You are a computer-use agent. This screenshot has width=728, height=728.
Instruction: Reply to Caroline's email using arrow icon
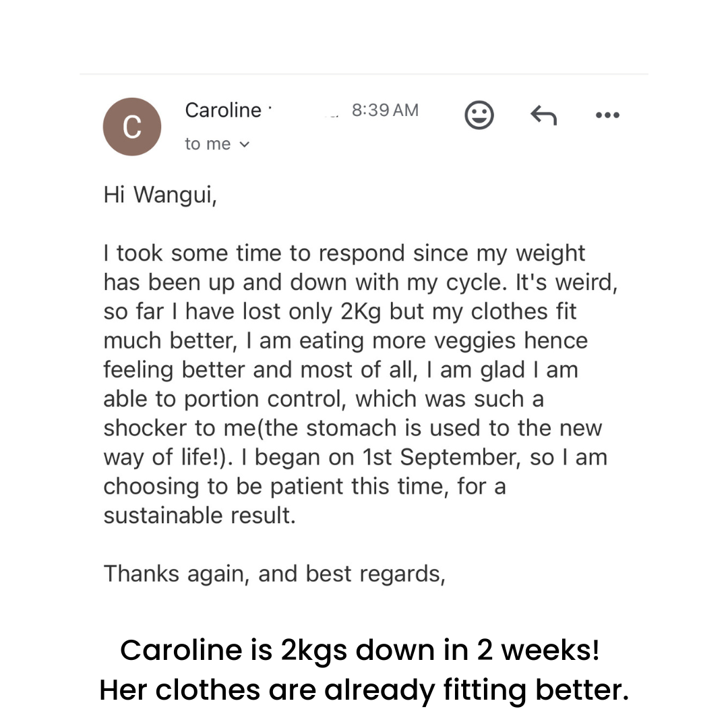[543, 115]
